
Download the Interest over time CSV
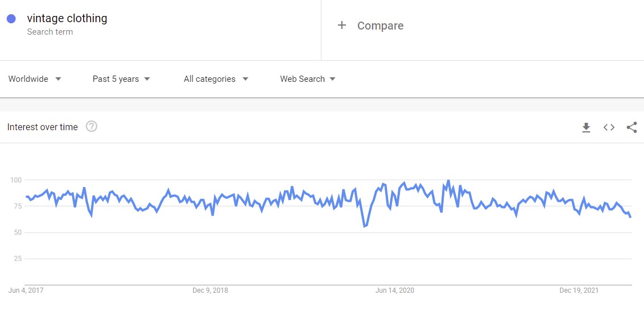pyautogui.click(x=586, y=127)
